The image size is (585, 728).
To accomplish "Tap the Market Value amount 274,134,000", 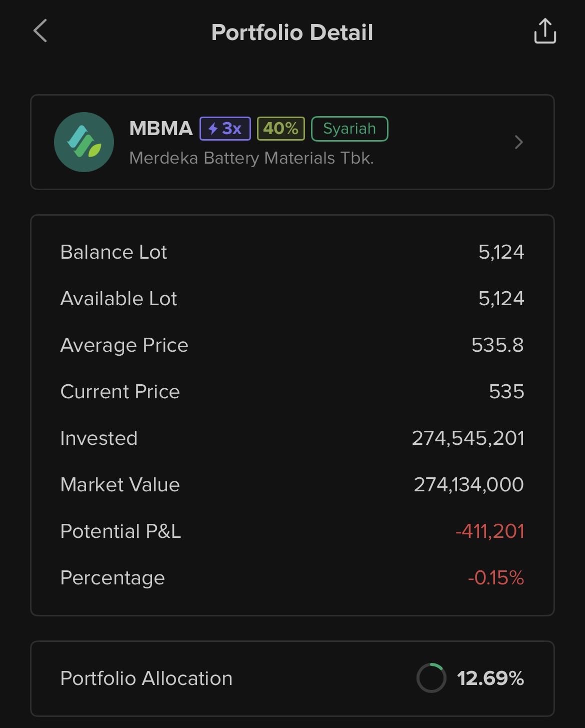I will point(468,485).
